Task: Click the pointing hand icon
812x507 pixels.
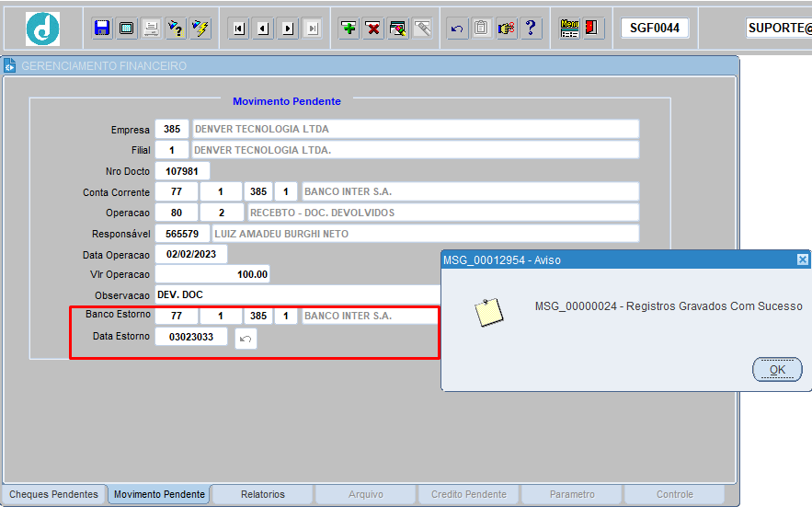Action: coord(506,28)
